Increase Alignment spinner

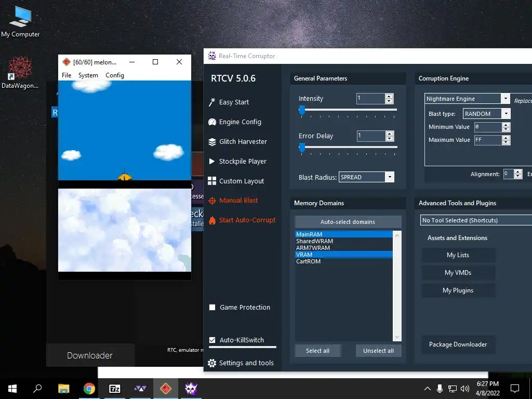(x=518, y=171)
